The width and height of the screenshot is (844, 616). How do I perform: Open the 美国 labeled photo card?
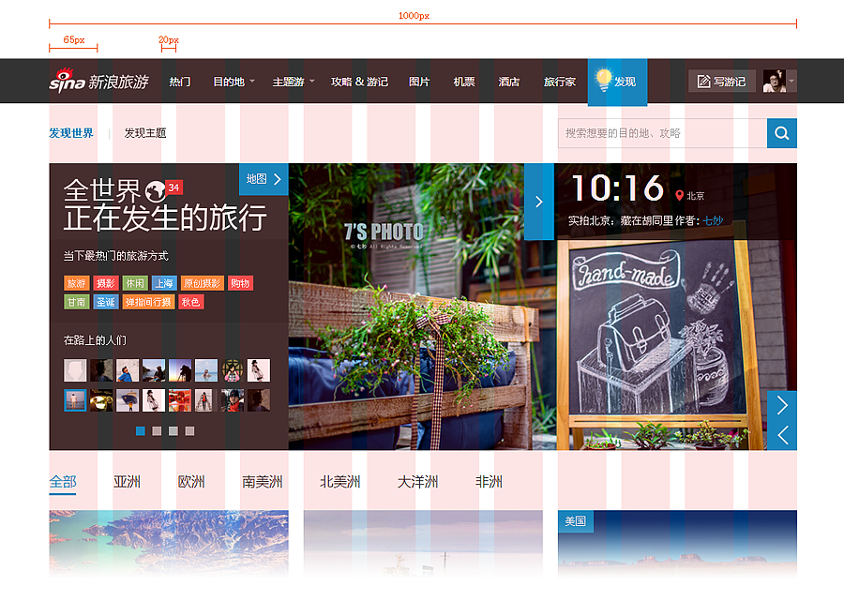[677, 544]
